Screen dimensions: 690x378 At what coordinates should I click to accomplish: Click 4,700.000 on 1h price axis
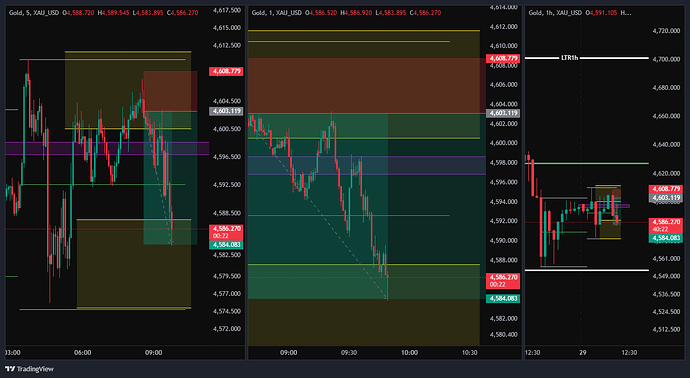click(666, 59)
